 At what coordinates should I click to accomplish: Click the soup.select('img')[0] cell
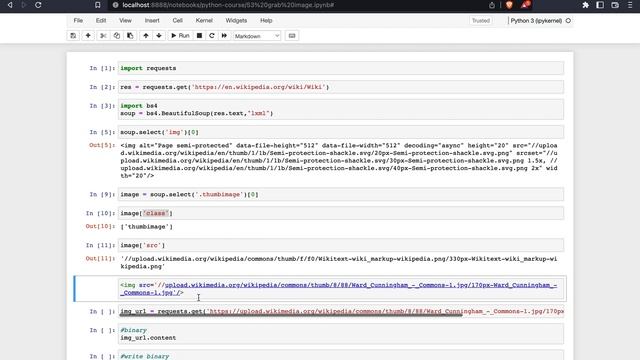(341, 132)
